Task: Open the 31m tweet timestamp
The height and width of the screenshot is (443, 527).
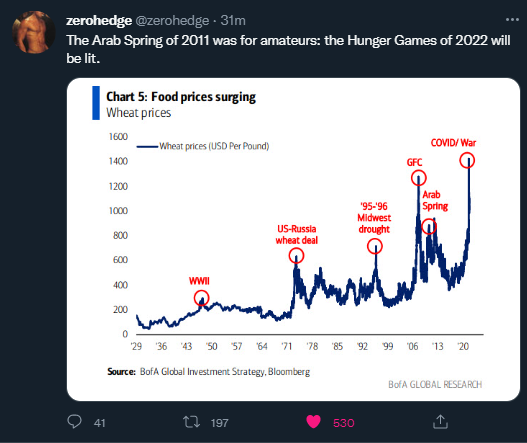Action: (233, 21)
